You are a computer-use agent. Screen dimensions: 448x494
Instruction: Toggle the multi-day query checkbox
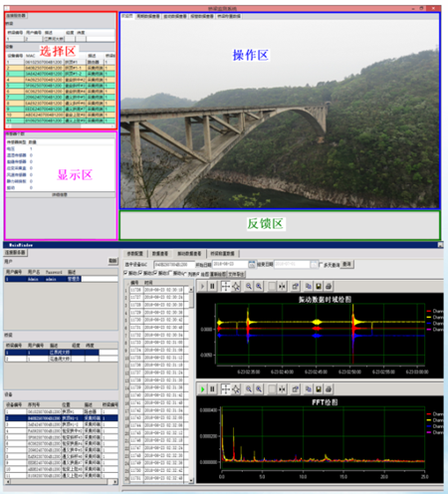[321, 264]
